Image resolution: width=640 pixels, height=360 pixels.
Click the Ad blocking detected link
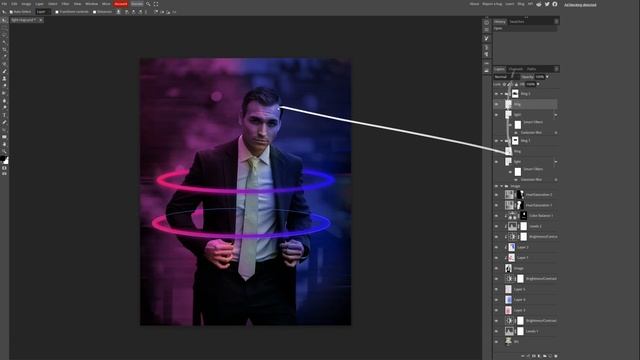(580, 5)
